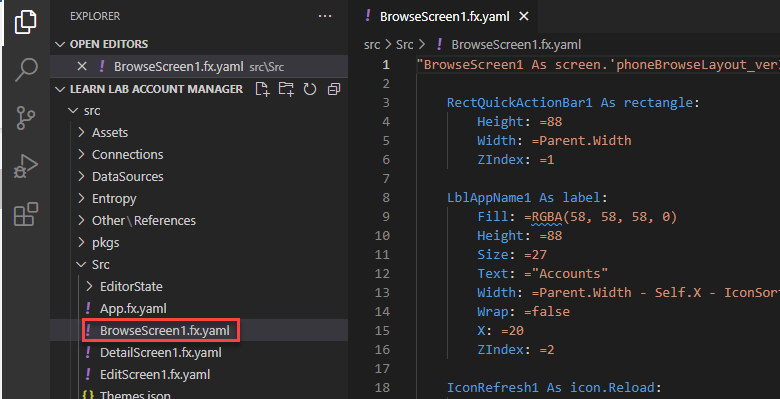Open the Extensions view
This screenshot has width=780, height=399.
click(x=25, y=214)
